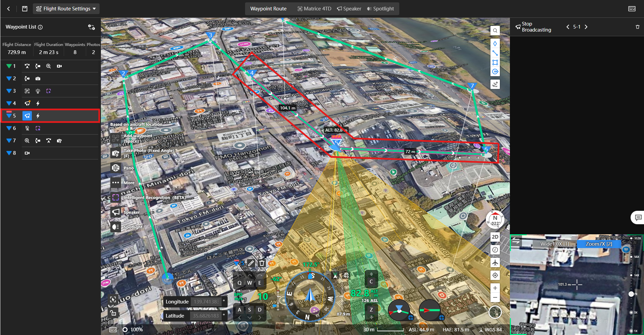Open Waypoint List info tooltip icon
This screenshot has width=644, height=335.
[x=40, y=27]
